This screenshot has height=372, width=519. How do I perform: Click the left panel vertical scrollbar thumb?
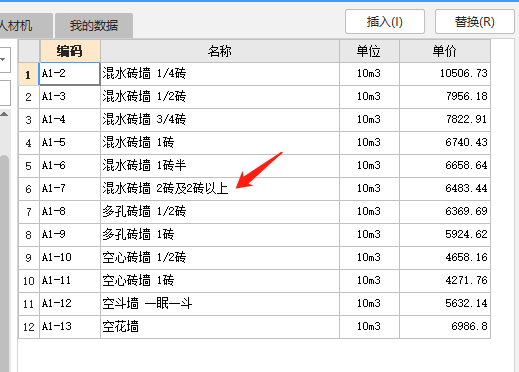tap(4, 263)
